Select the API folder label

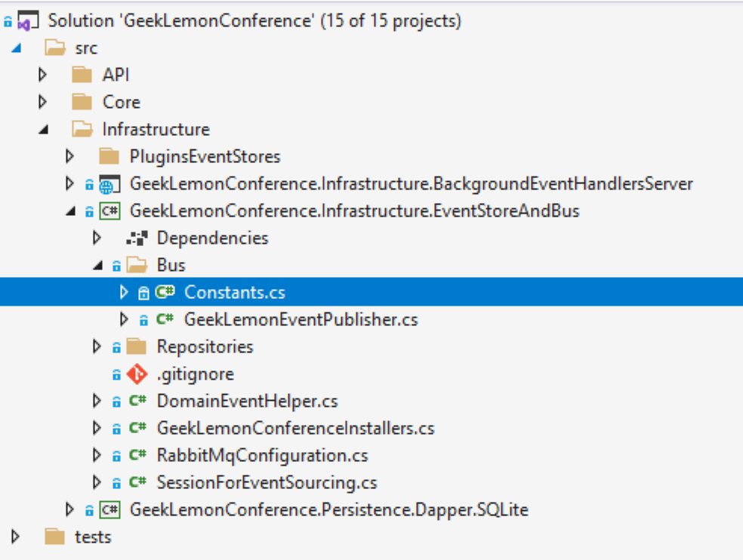(116, 75)
